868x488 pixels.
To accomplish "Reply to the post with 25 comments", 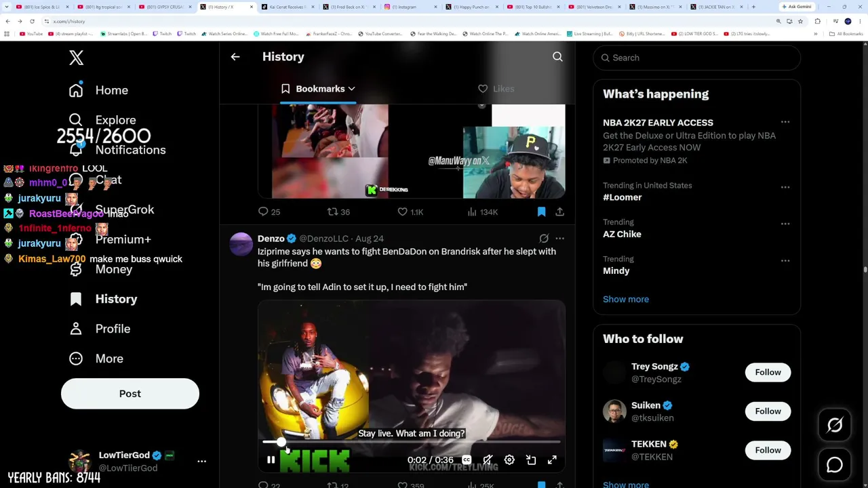I will (x=269, y=212).
